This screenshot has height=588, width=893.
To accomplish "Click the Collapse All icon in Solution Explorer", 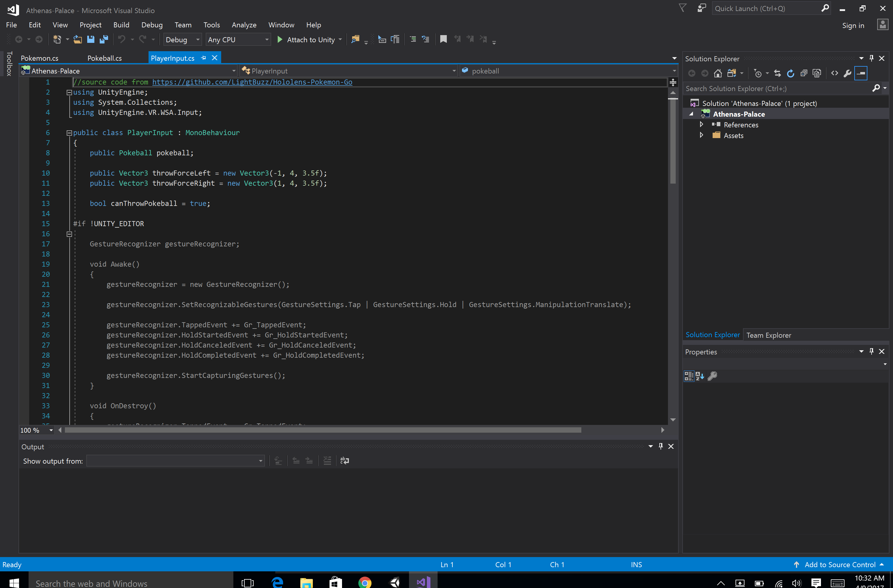I will (x=804, y=73).
